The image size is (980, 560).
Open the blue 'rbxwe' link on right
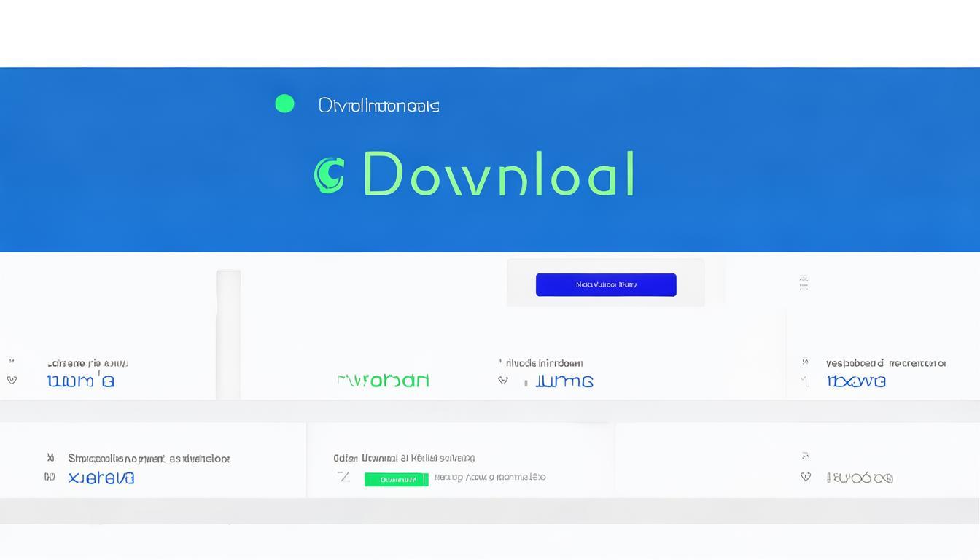point(856,381)
